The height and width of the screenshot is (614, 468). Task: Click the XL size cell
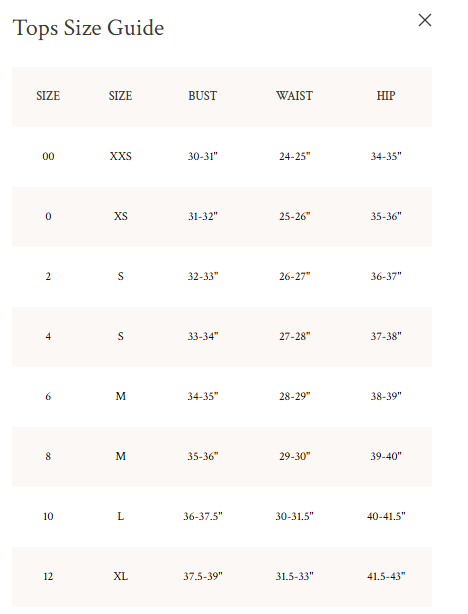121,576
